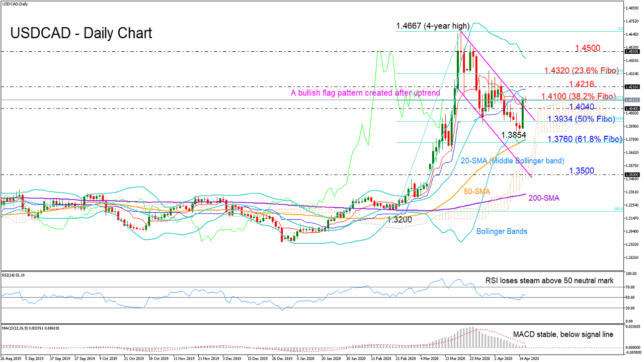This screenshot has height=362, width=644.
Task: Select the '1.4667 (4-year high)' annotation
Action: pyautogui.click(x=433, y=26)
